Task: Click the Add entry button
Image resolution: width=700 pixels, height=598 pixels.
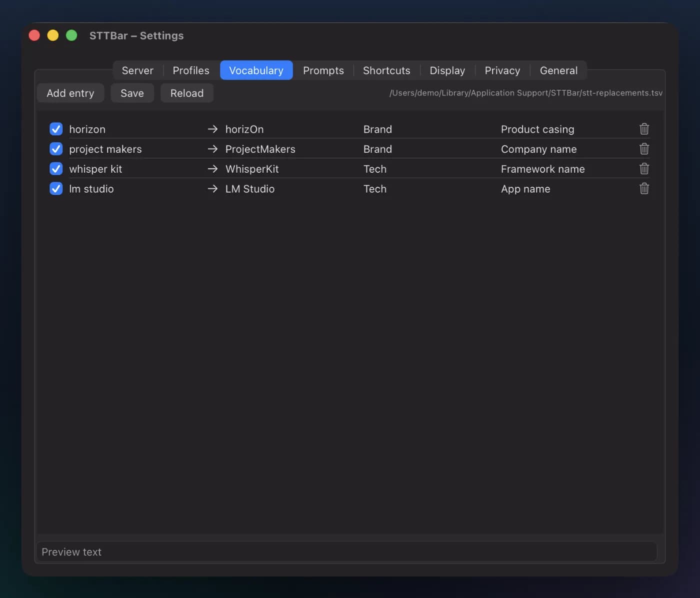Action: [70, 93]
